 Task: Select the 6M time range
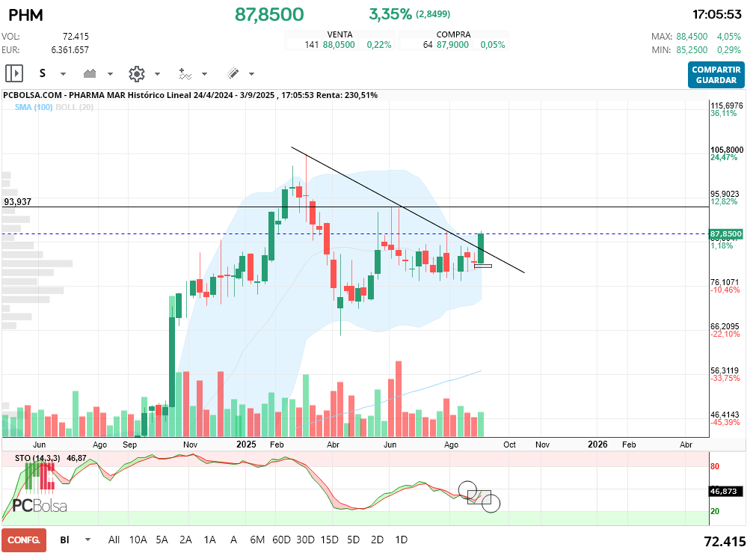click(x=257, y=540)
